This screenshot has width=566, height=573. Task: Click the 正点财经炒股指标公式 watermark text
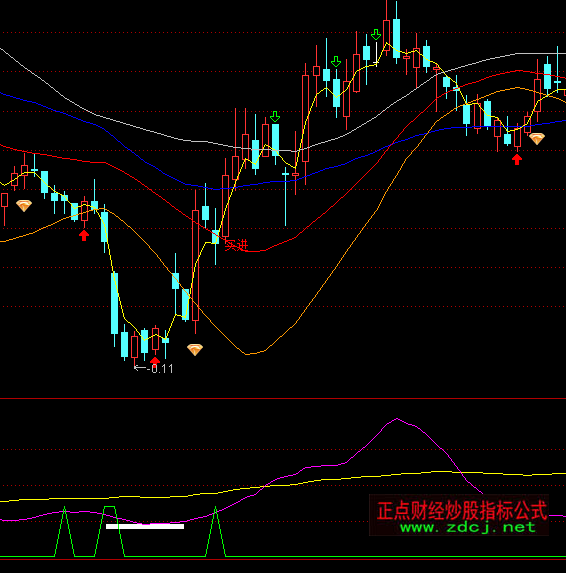462,511
